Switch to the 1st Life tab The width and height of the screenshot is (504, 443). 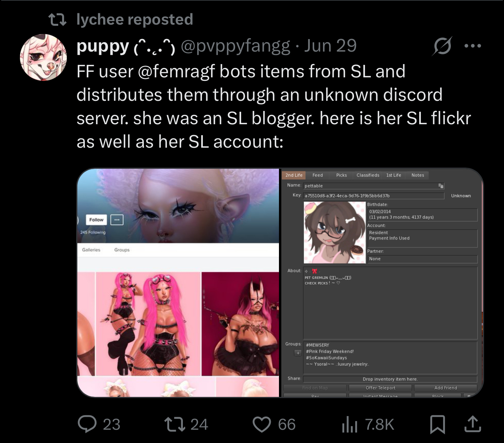[394, 175]
